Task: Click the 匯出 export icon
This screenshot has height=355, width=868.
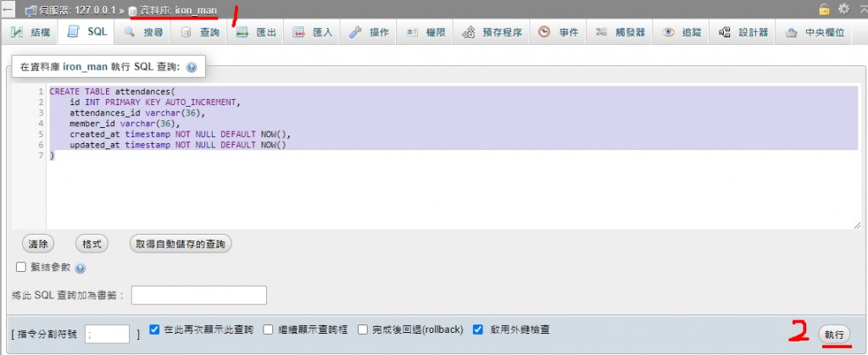Action: click(x=242, y=33)
